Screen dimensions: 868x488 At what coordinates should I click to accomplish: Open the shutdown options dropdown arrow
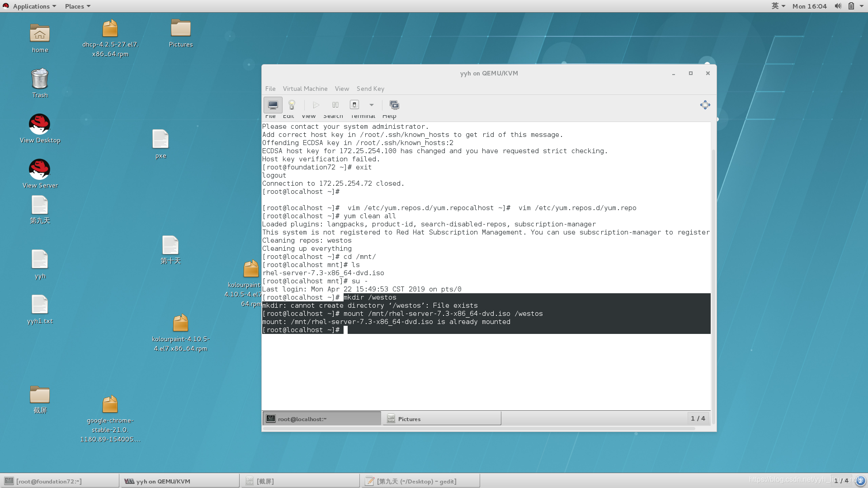(371, 105)
